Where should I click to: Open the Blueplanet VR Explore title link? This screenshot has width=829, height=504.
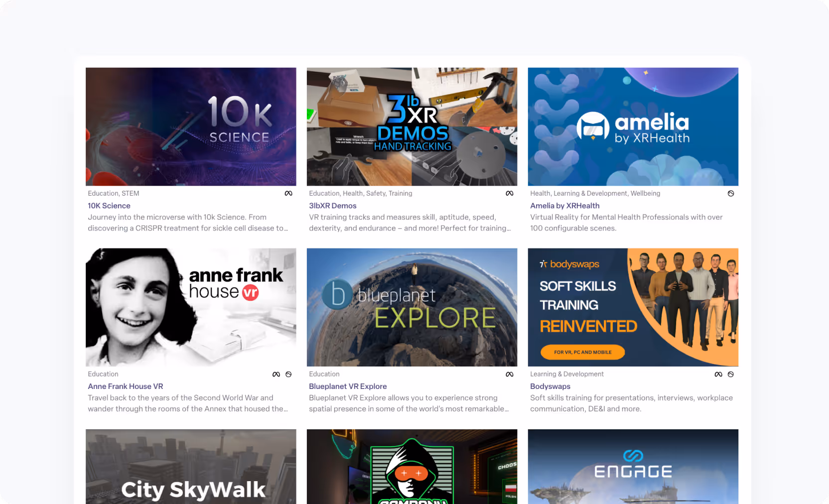pos(348,386)
